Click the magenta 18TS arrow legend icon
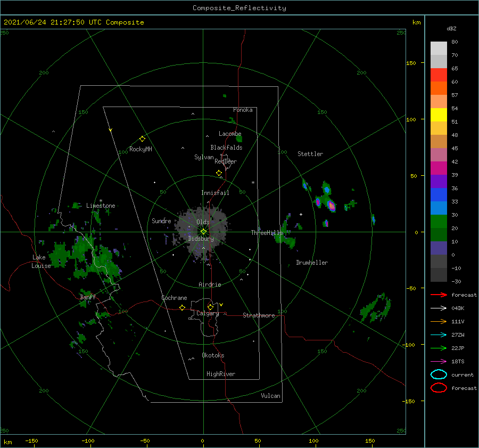Viewport: 479px width, 448px height. [439, 362]
